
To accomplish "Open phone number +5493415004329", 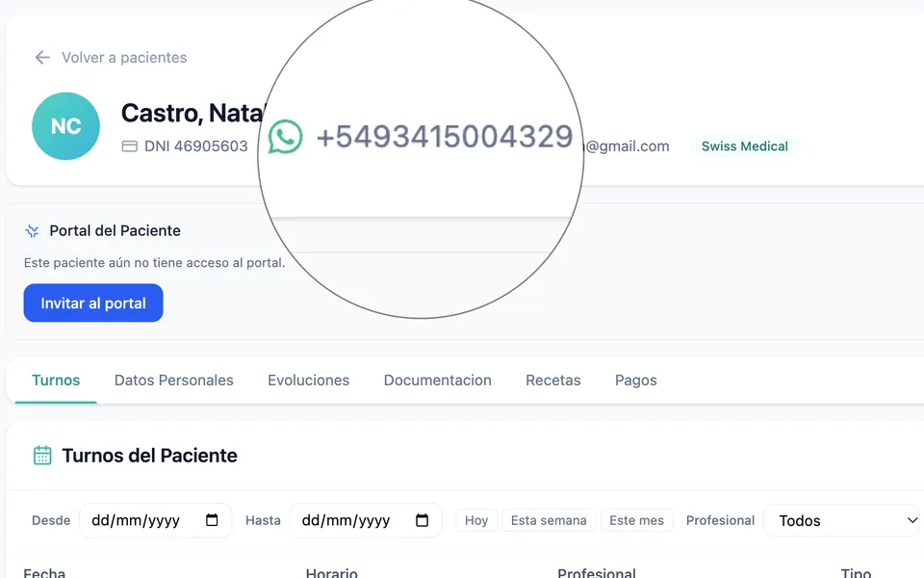I will point(445,137).
